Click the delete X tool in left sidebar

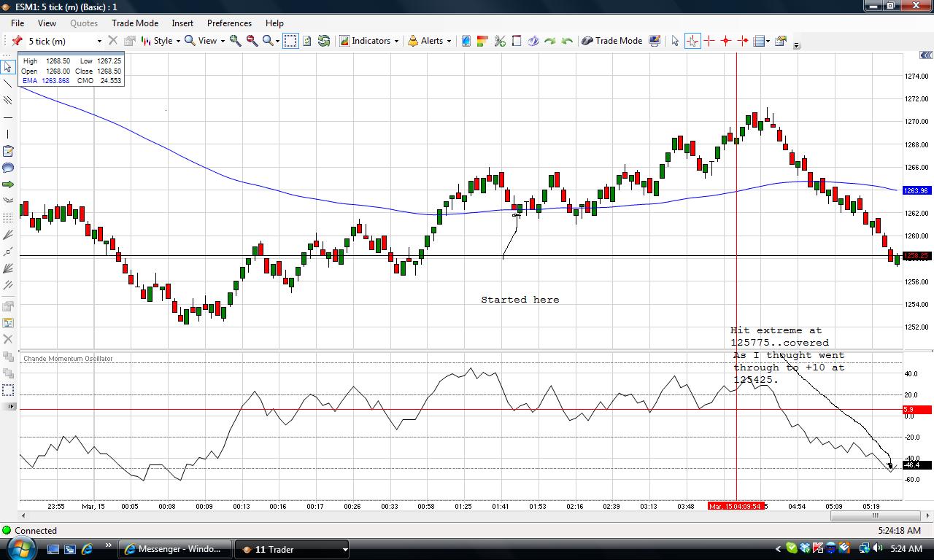8,339
